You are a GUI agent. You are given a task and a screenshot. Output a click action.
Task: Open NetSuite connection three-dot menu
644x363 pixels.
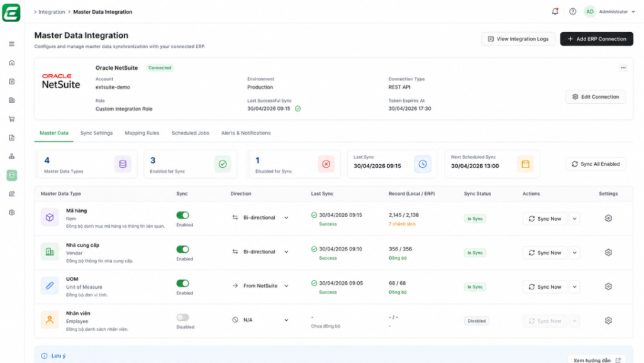[623, 68]
